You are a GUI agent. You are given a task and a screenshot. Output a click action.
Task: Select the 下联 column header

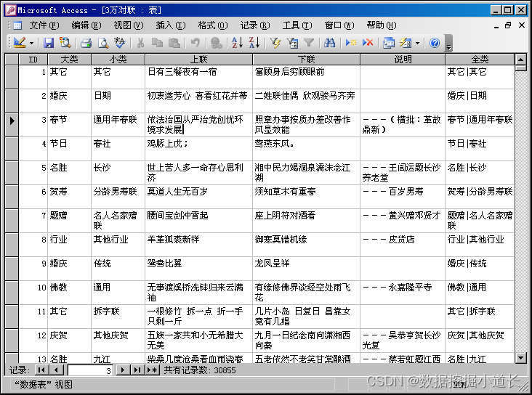[307, 60]
